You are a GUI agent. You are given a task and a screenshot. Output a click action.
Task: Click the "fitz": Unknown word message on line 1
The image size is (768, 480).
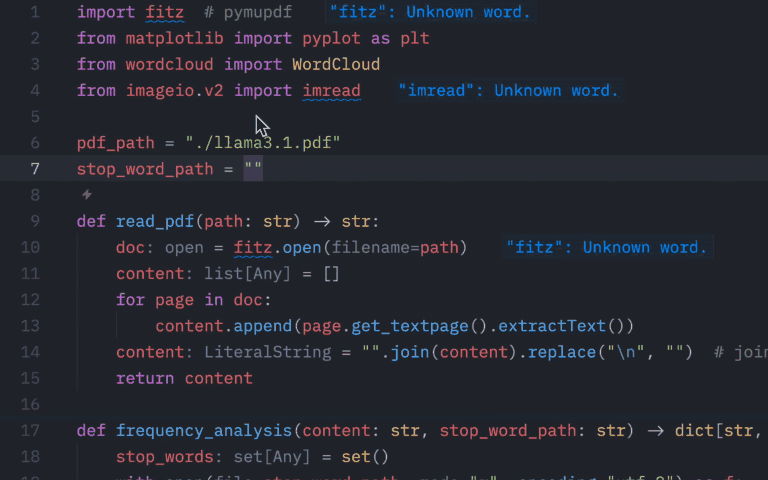[431, 12]
